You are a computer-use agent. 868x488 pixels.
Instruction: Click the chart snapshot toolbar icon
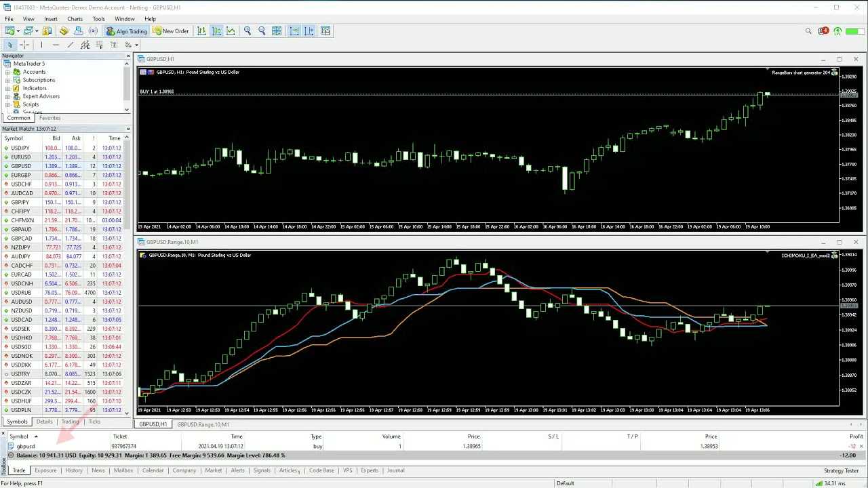(x=325, y=30)
